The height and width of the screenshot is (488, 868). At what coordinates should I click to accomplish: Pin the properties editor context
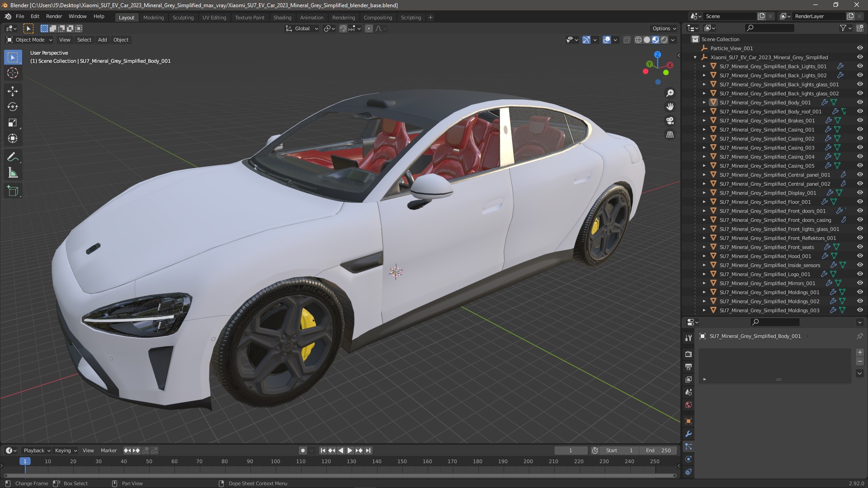point(859,336)
